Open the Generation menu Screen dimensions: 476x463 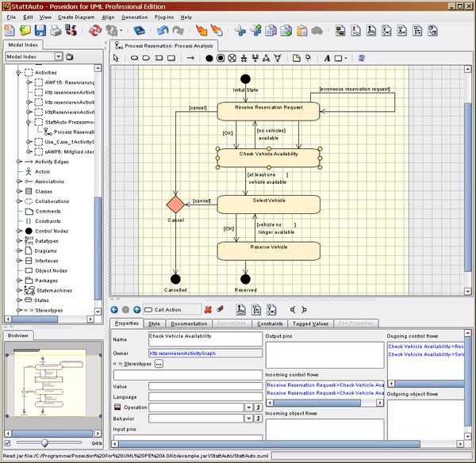pos(135,17)
